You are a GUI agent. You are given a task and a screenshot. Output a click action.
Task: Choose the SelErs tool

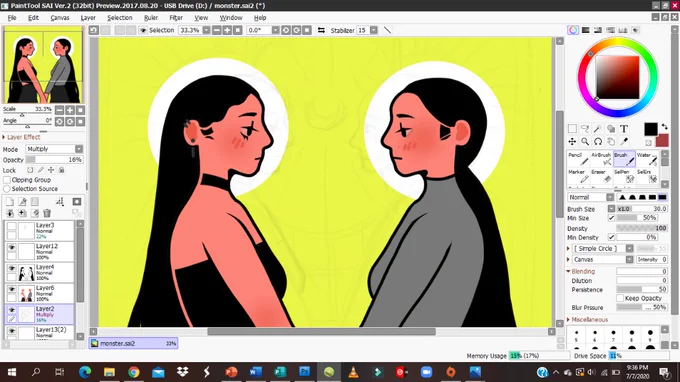pos(647,176)
